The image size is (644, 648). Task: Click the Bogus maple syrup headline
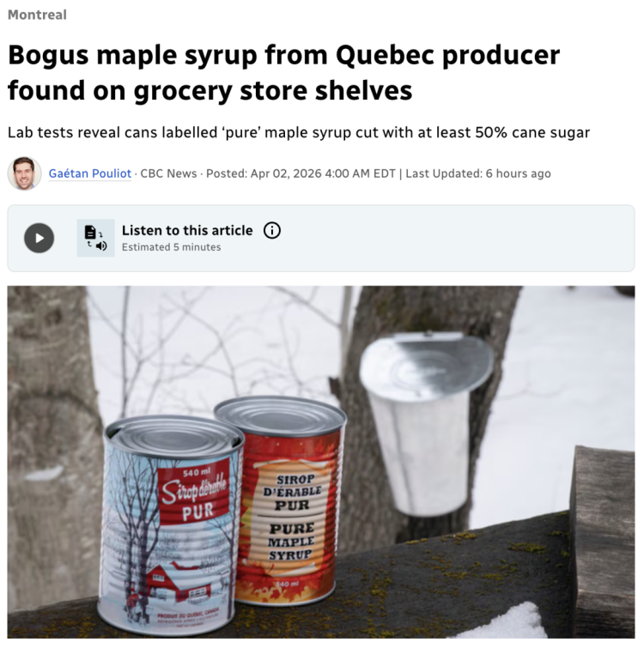coord(283,72)
